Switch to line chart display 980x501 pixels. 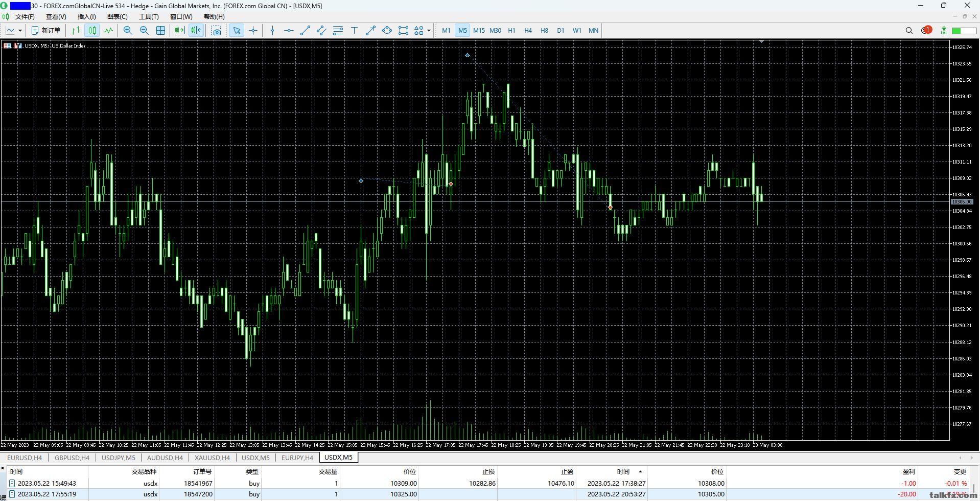point(108,31)
